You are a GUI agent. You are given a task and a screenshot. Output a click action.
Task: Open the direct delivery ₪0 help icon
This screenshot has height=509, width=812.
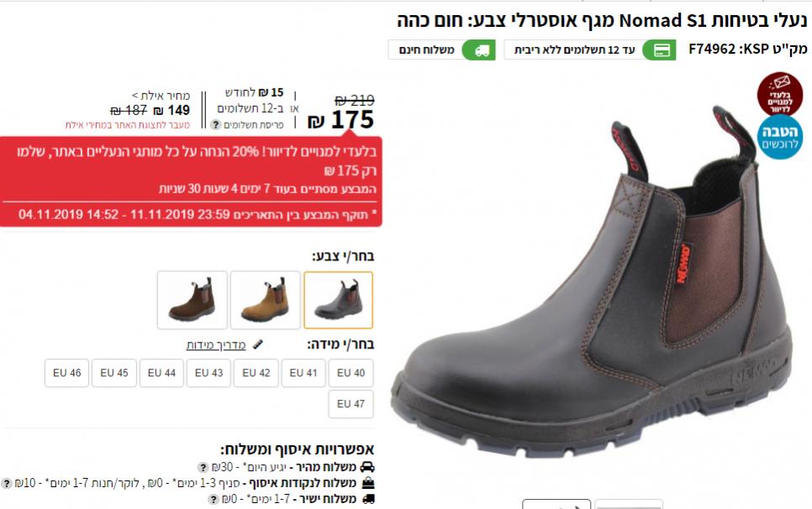(x=214, y=499)
